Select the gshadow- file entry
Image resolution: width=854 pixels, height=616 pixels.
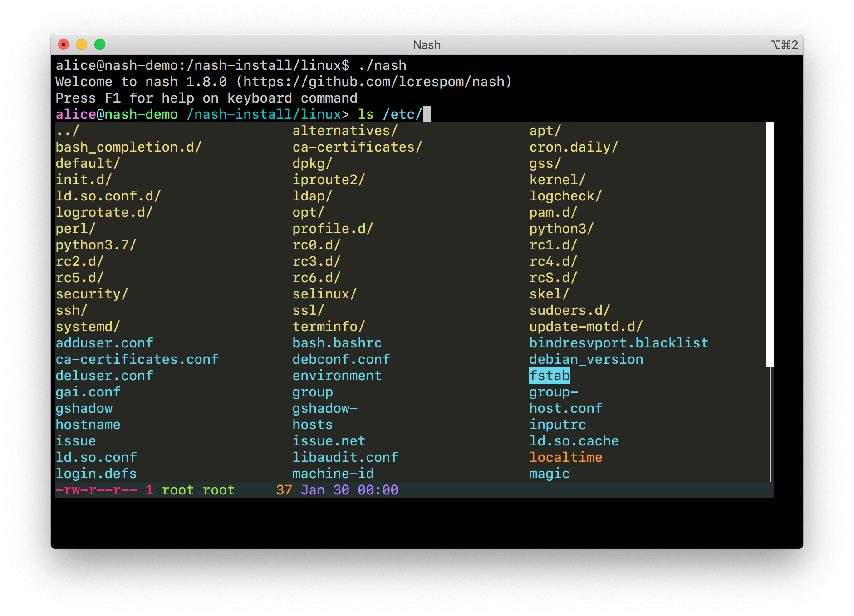pos(324,408)
